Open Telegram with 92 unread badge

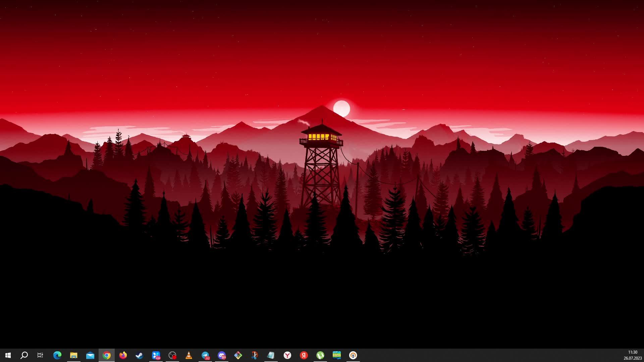[x=205, y=355]
